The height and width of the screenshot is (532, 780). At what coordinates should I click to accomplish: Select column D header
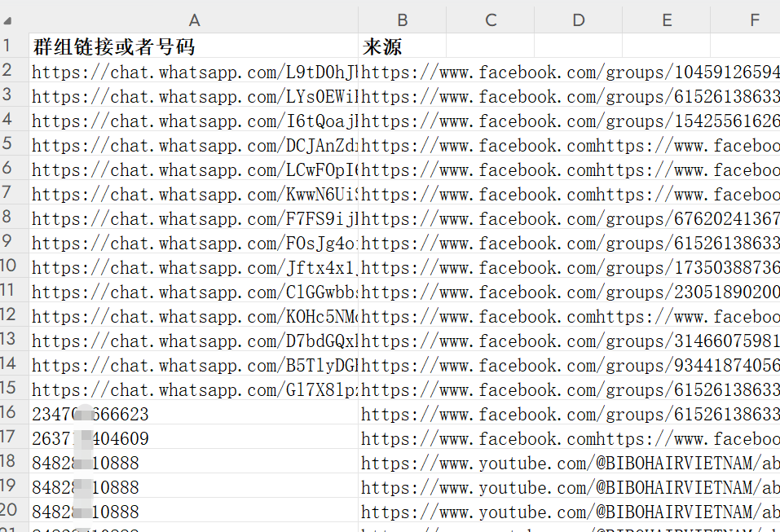[579, 20]
